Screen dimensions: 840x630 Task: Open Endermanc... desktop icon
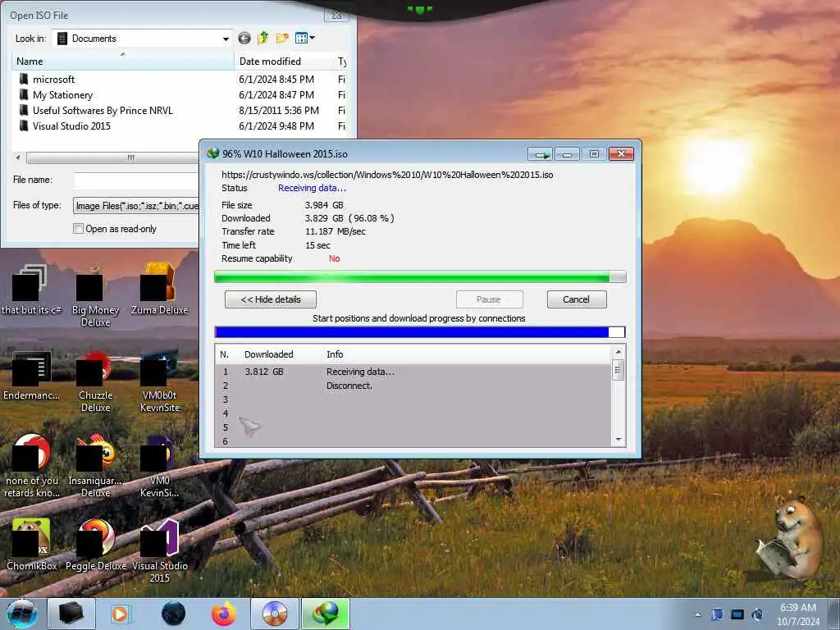pyautogui.click(x=31, y=376)
